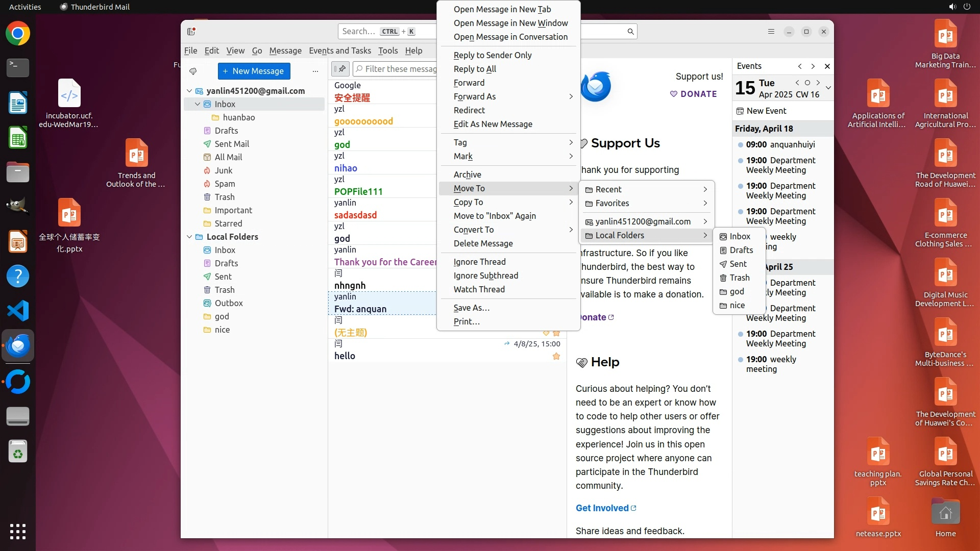Toggle star on the hello message
Viewport: 980px width, 551px height.
click(556, 356)
